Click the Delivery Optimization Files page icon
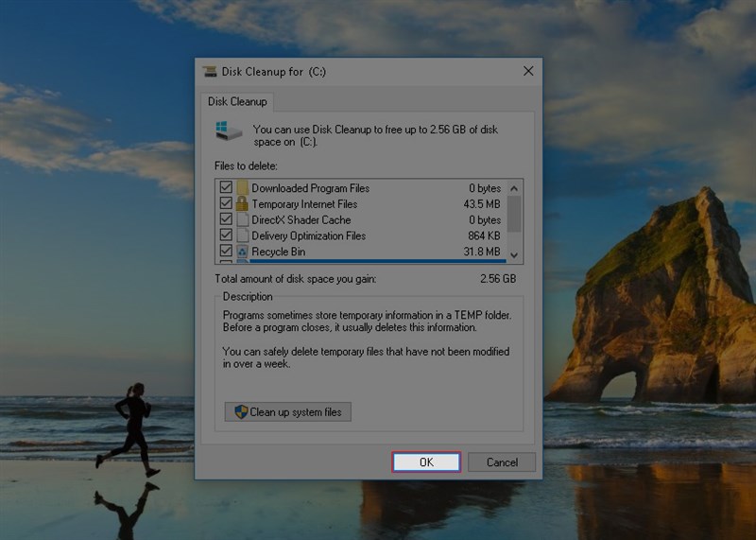The image size is (756, 540). pos(243,235)
